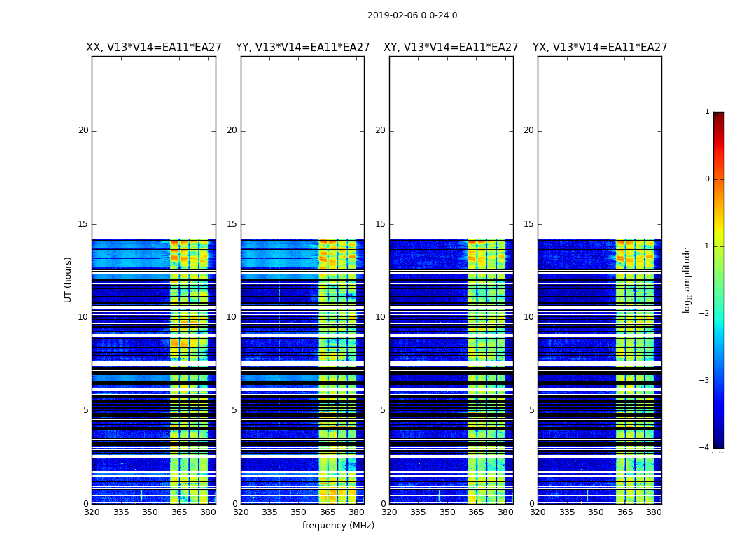The image size is (735, 560).
Task: Click the empty white area in XX panel
Action: (x=154, y=148)
